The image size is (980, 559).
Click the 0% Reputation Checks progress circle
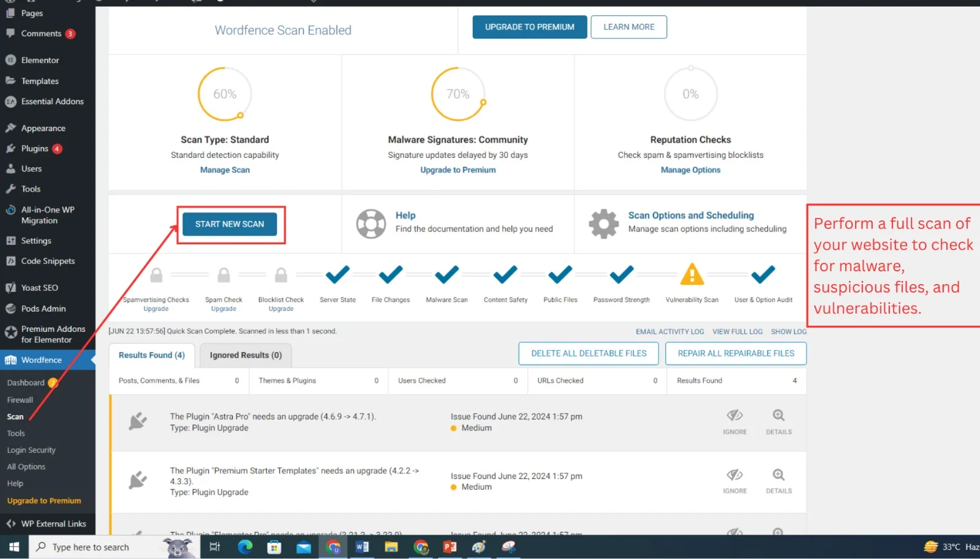[691, 94]
